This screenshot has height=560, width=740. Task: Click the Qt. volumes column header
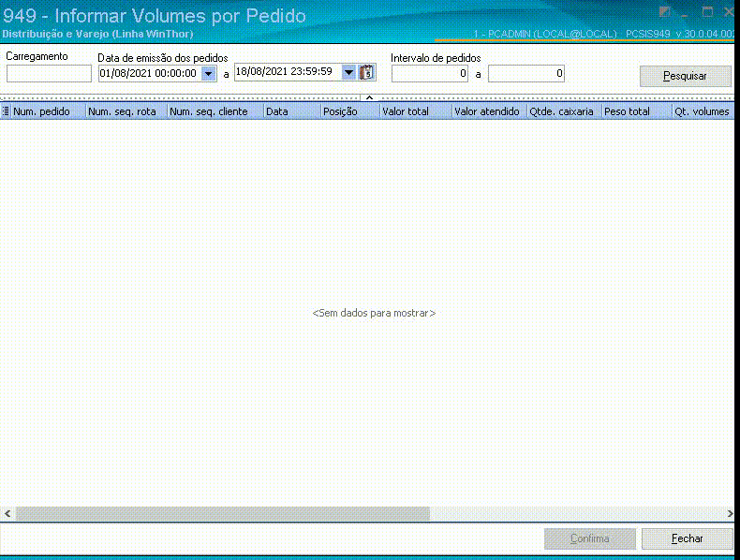(x=703, y=111)
